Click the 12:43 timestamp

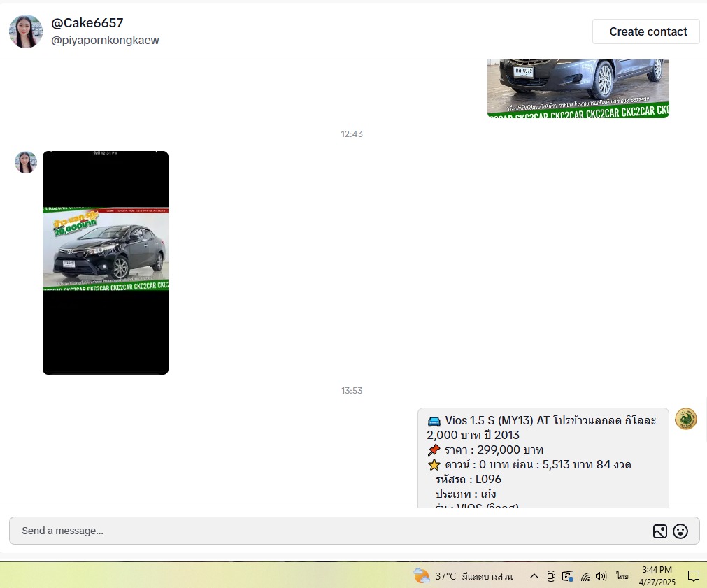tap(352, 134)
